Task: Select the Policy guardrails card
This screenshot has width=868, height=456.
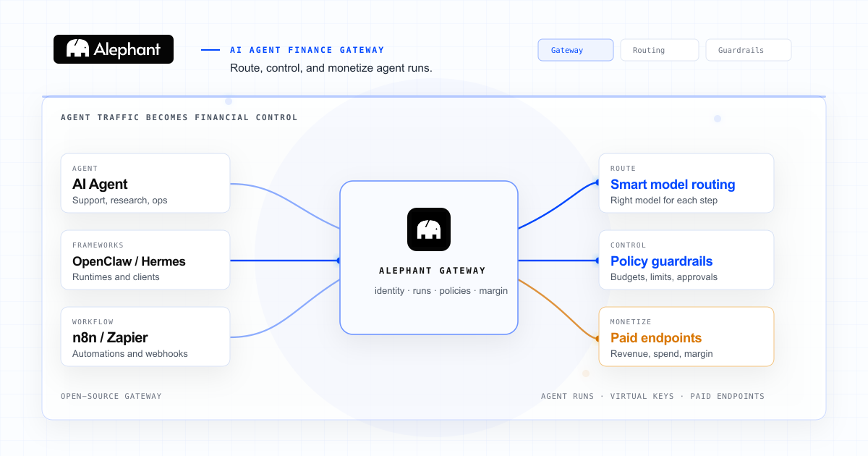Action: click(x=686, y=260)
